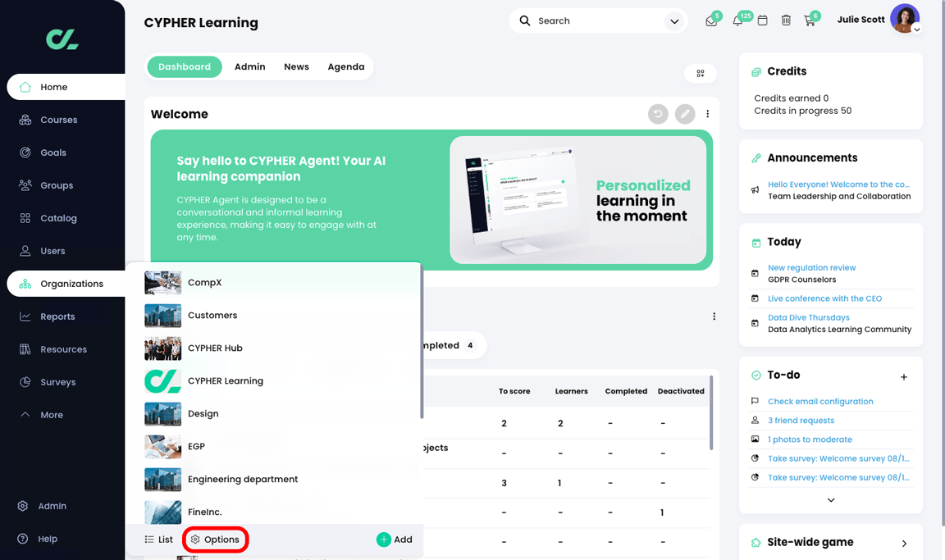
Task: Open New regulation review event
Action: [811, 267]
